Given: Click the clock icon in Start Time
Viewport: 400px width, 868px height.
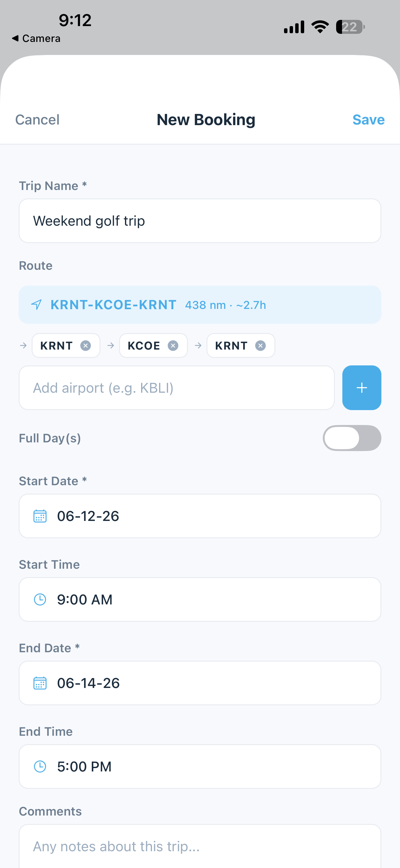Looking at the screenshot, I should click(39, 599).
